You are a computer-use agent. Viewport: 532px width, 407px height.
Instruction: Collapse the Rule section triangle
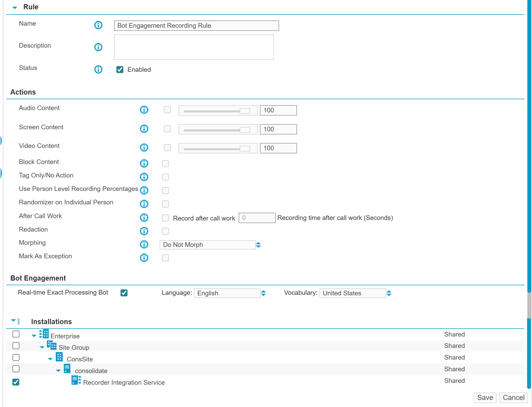[x=15, y=7]
